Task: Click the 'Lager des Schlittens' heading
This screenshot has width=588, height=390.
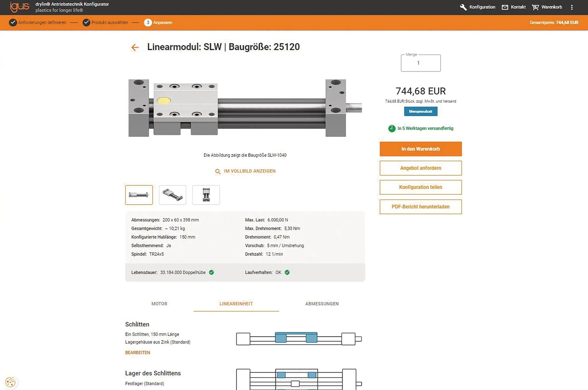Action: 153,373
